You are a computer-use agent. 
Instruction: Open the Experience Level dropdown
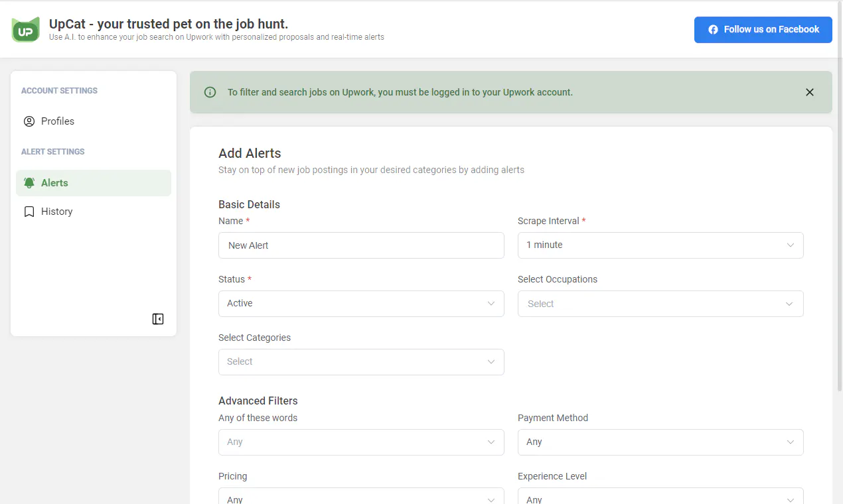point(660,497)
